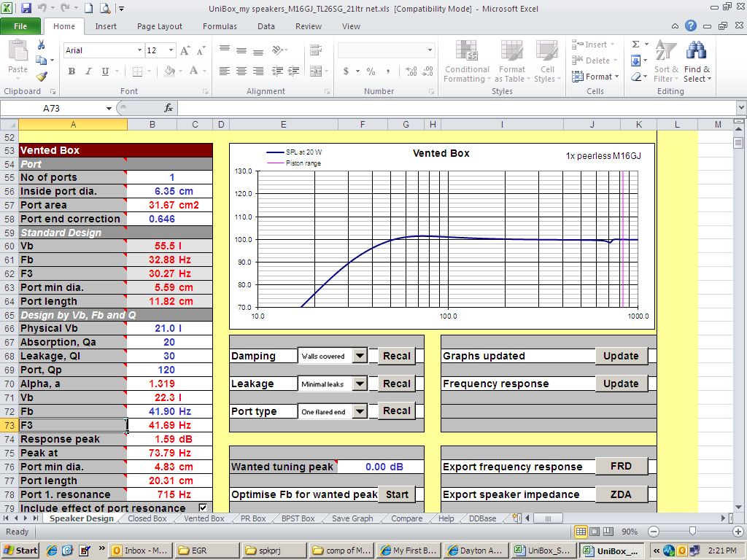This screenshot has height=560, width=747.
Task: Click the AutoSum sigma icon
Action: click(x=635, y=44)
